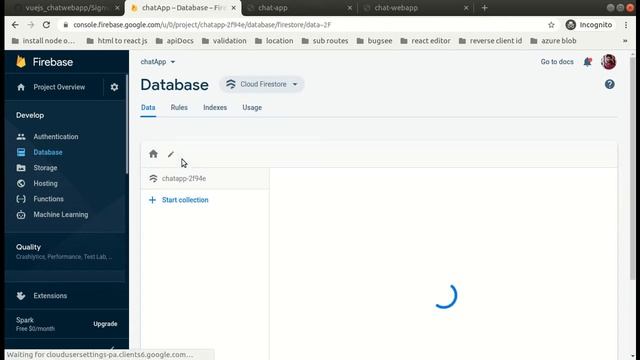Edit the path with pencil icon

[171, 154]
